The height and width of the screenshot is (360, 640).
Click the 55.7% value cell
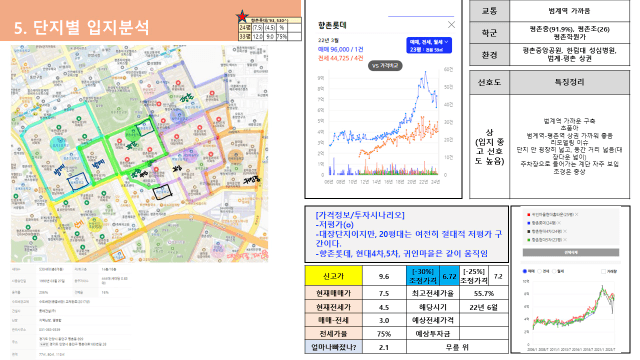(484, 293)
